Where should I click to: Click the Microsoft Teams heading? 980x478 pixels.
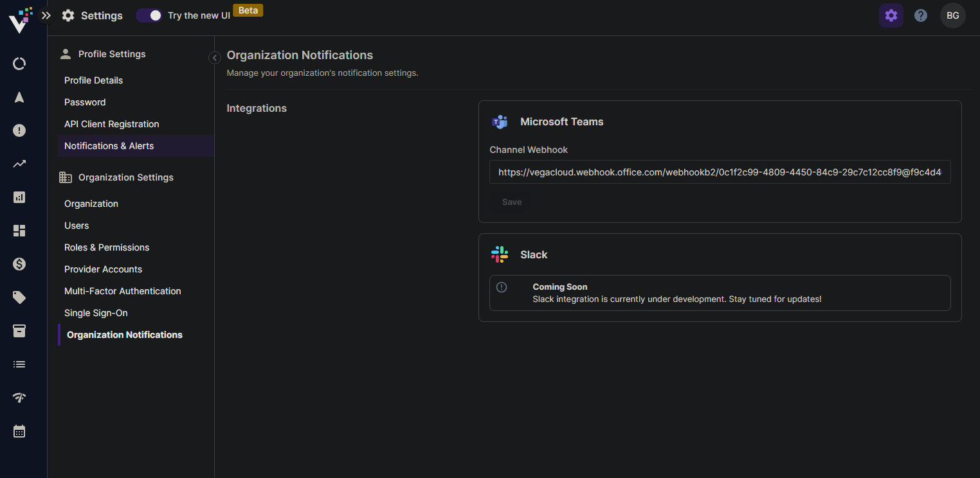pos(562,121)
